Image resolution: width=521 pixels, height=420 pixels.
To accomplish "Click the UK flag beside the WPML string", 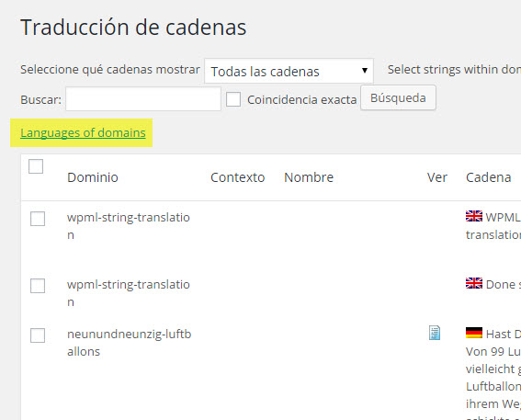I will tap(474, 216).
